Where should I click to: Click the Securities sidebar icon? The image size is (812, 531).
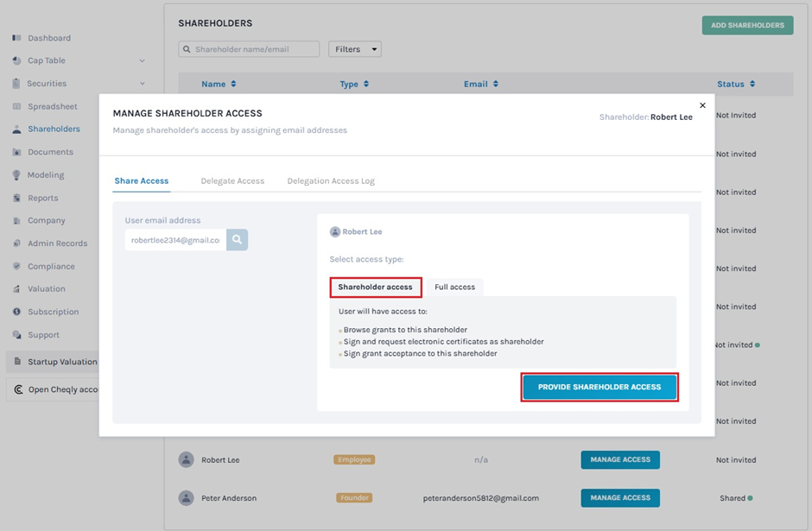17,84
